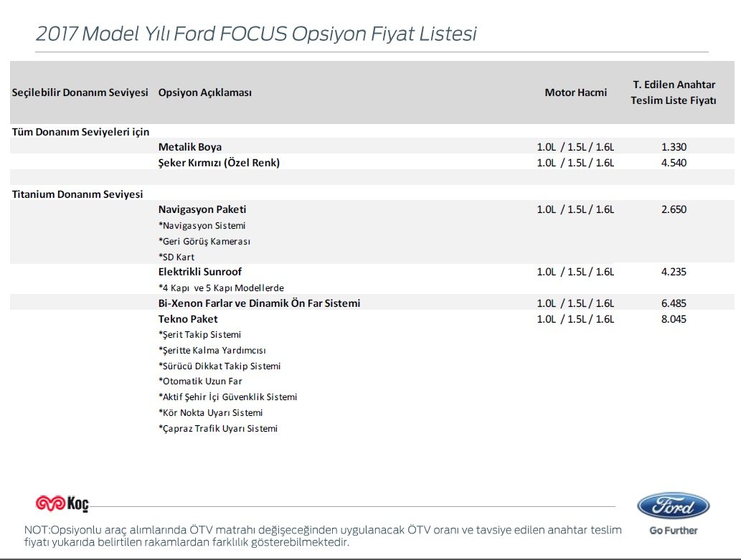
Task: Click Elektrikli Sunroof option name
Action: [x=200, y=272]
